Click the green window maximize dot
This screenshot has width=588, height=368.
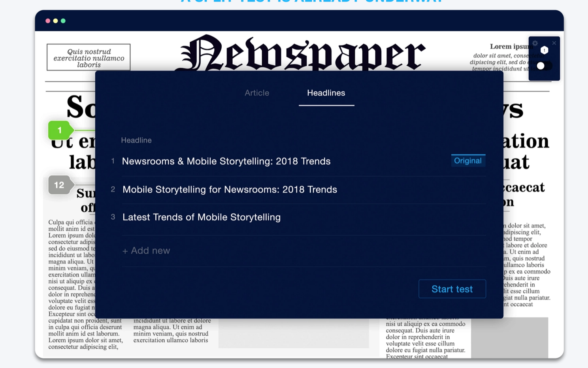tap(63, 21)
